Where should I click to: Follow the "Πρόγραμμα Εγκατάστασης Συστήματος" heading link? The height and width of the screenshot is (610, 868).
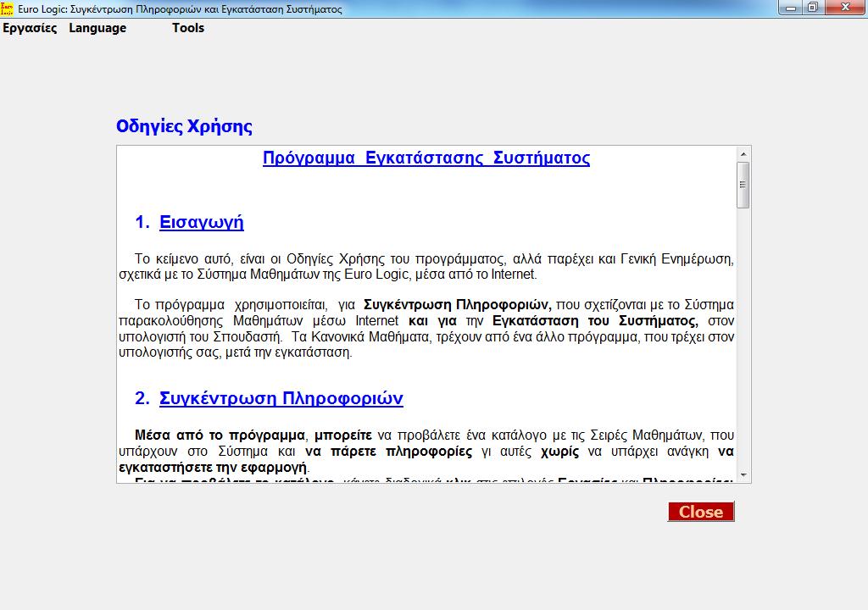coord(426,158)
